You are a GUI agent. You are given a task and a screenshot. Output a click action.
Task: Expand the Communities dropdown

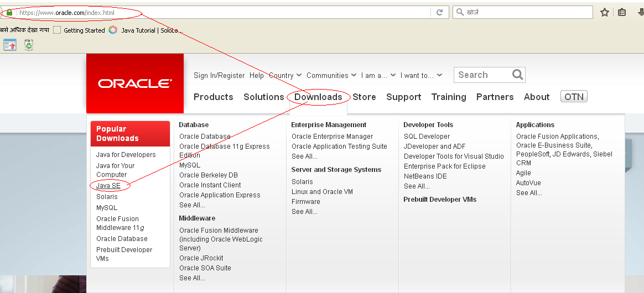click(331, 76)
